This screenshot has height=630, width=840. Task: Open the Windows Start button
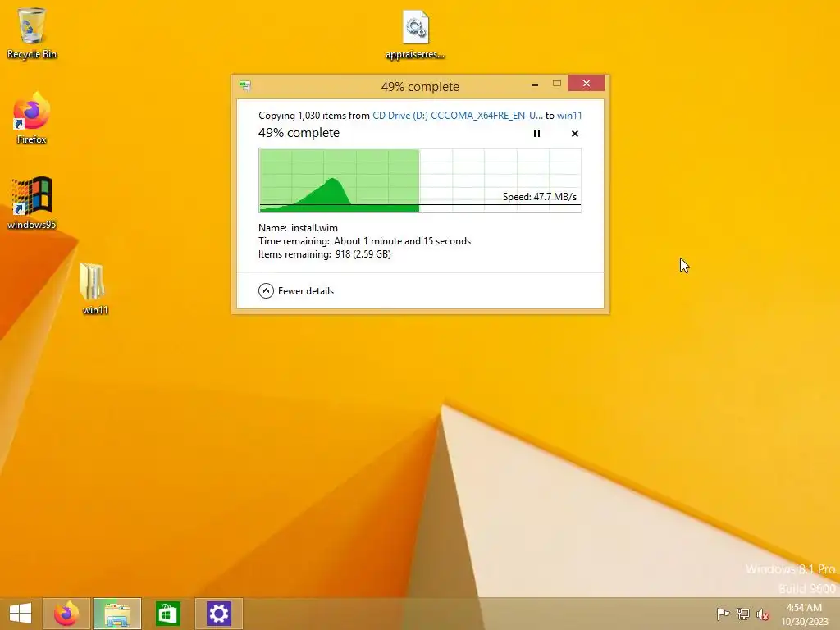coord(21,614)
